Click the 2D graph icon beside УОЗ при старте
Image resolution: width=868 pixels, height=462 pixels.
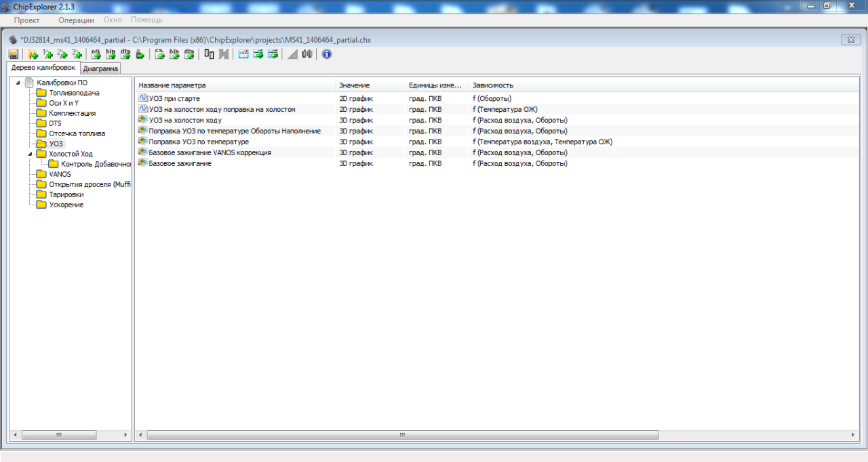pos(143,98)
